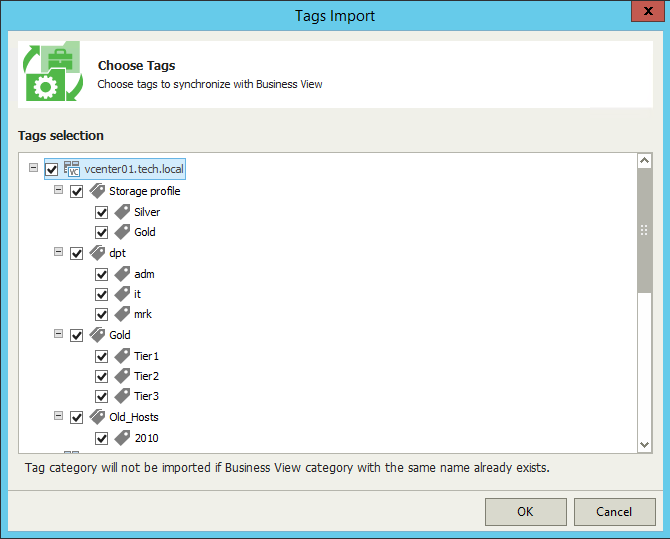Uncheck the Tier1 tag checkbox

point(102,356)
